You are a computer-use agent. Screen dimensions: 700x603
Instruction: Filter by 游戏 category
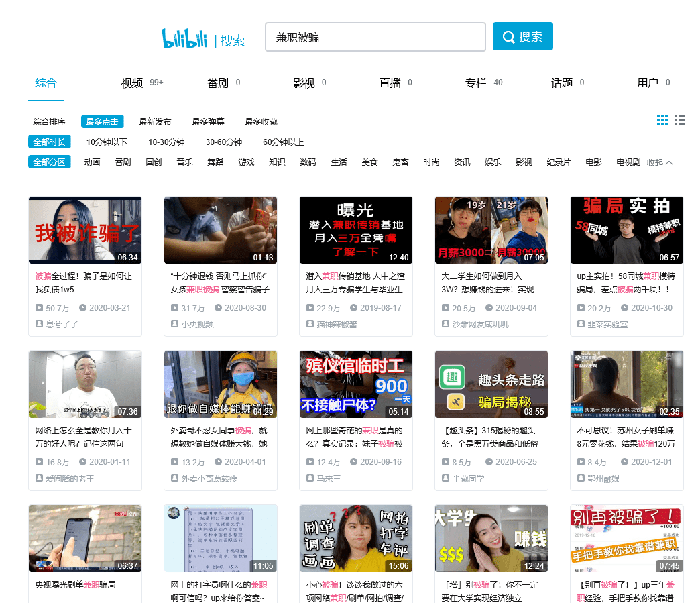(246, 162)
